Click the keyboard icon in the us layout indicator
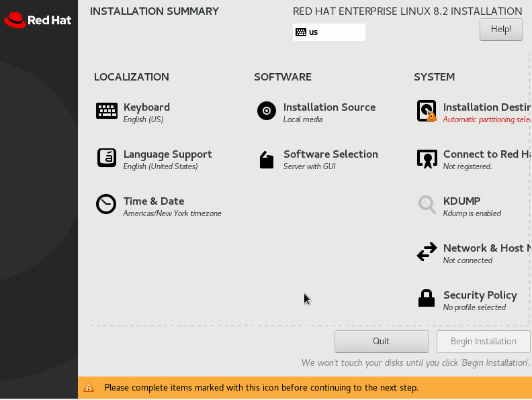 point(301,32)
